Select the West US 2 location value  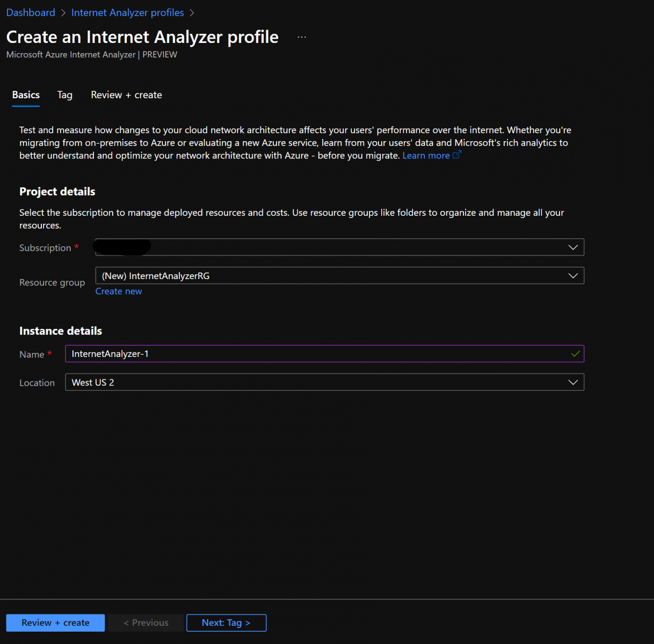pos(93,383)
